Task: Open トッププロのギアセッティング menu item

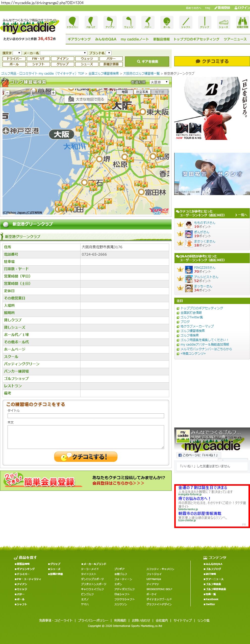Action: click(196, 39)
